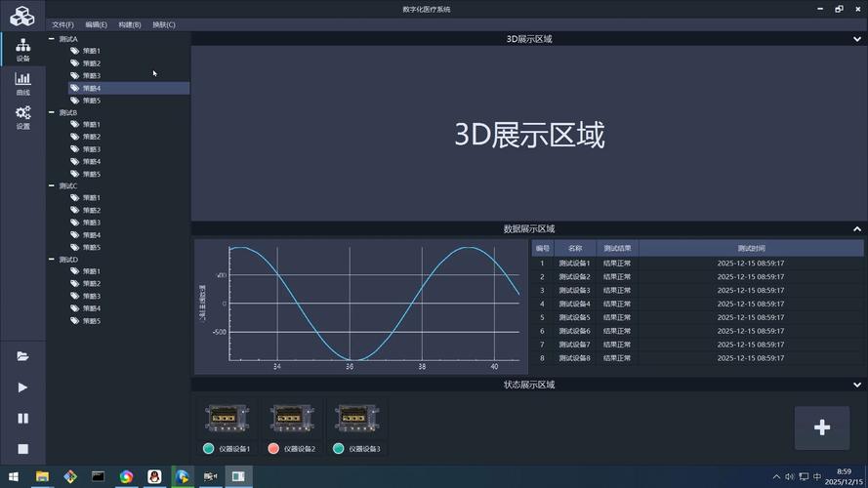Expand the 3D展示区域 panel chevron

857,39
